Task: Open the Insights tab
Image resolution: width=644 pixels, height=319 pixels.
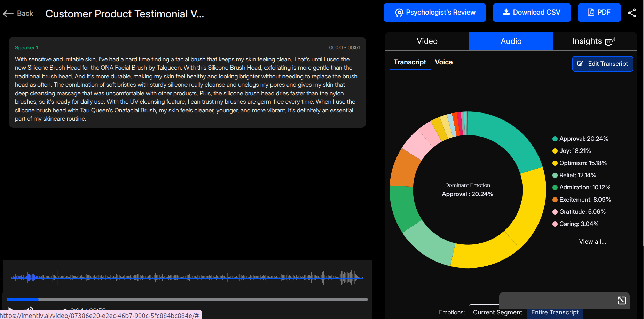Action: [595, 41]
